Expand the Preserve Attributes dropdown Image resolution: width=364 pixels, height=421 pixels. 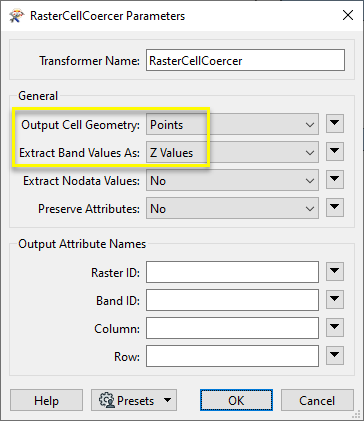(x=232, y=208)
